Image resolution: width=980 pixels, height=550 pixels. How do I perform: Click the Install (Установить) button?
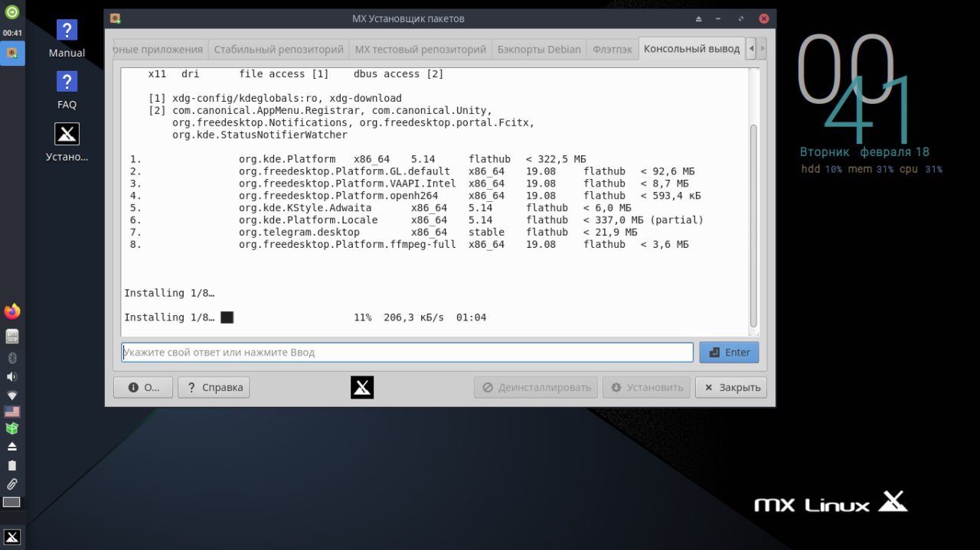646,387
